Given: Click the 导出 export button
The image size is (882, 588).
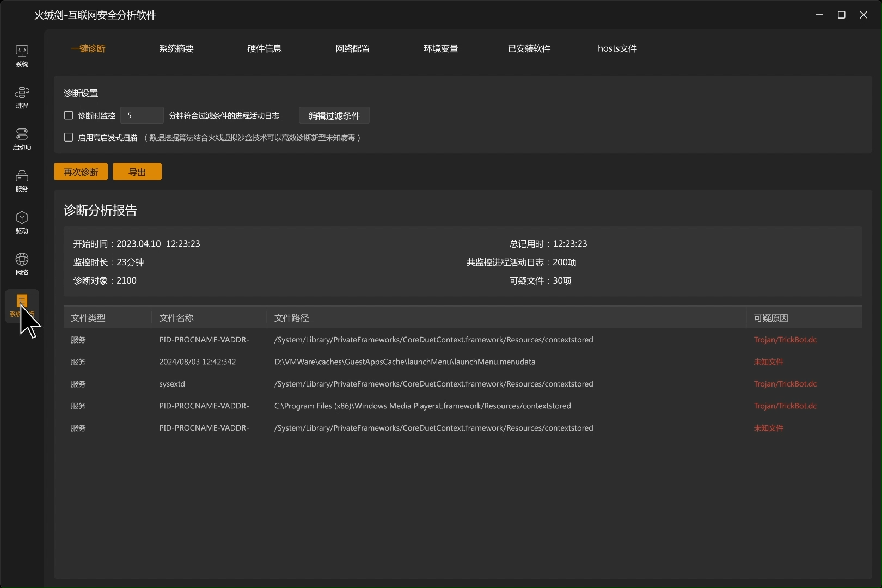Looking at the screenshot, I should pos(137,172).
